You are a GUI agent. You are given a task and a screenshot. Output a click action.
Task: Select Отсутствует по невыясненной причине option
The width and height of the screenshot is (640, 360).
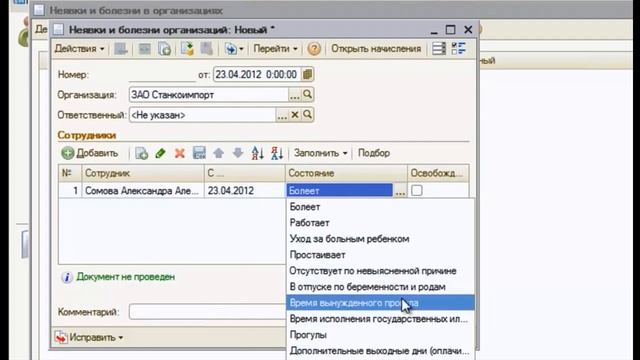tap(380, 271)
